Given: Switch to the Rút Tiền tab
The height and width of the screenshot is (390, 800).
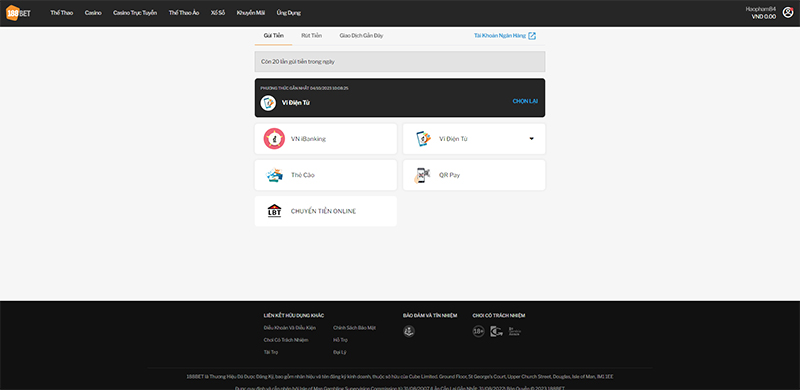Looking at the screenshot, I should (x=311, y=36).
